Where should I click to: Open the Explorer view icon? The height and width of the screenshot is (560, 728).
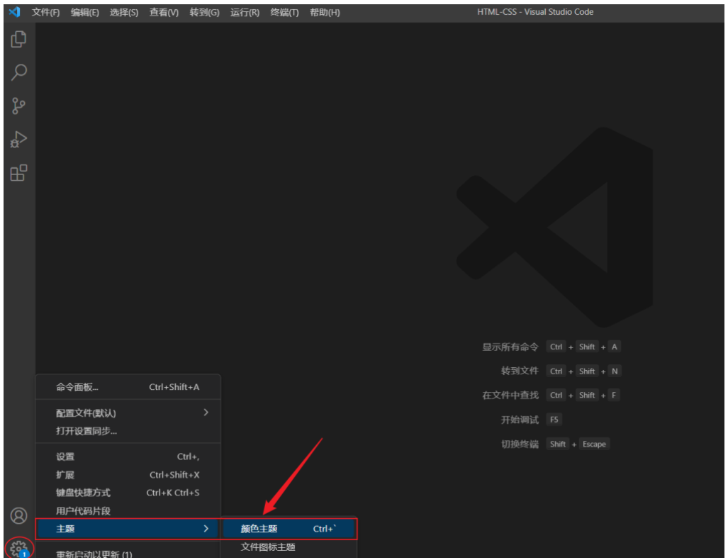point(18,39)
